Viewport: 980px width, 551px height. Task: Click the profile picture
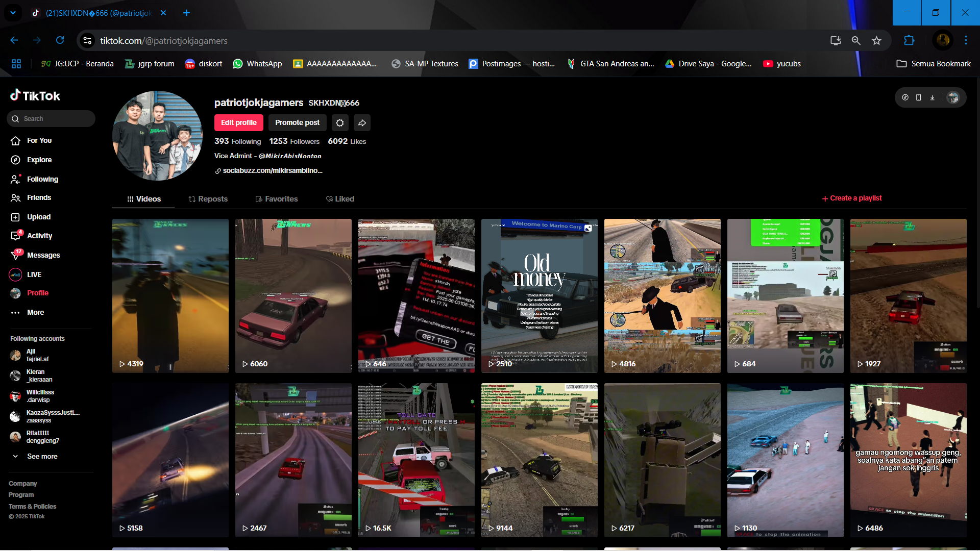157,136
